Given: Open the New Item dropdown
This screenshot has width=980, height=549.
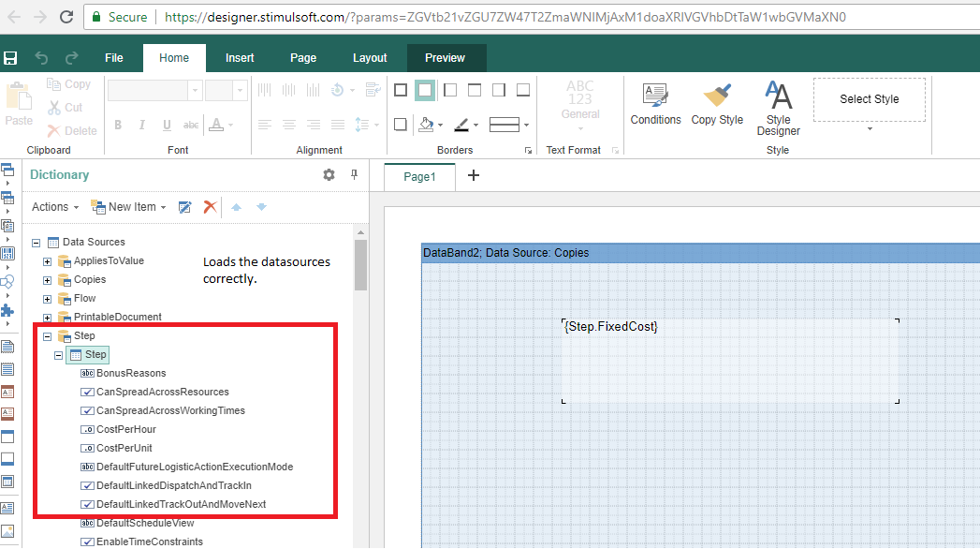Looking at the screenshot, I should [129, 207].
